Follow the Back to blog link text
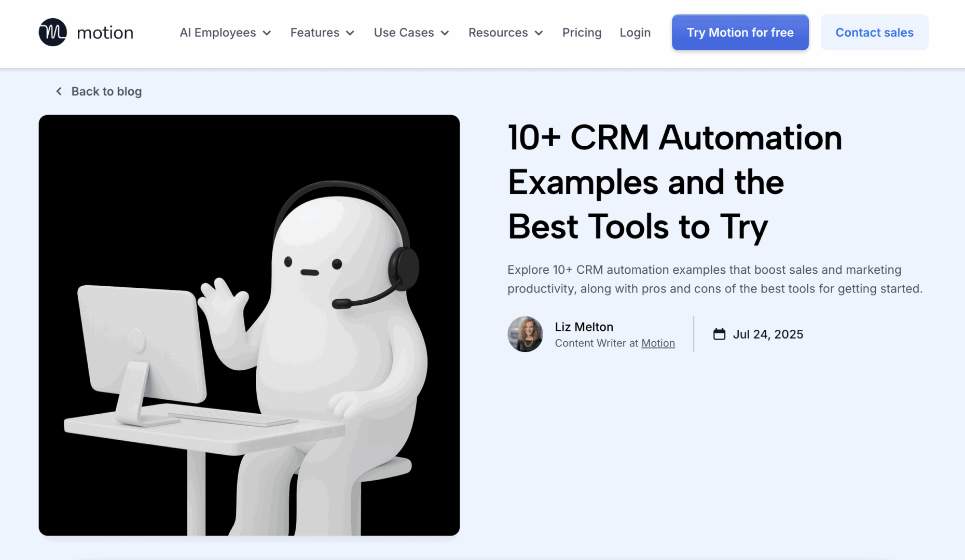 (106, 91)
